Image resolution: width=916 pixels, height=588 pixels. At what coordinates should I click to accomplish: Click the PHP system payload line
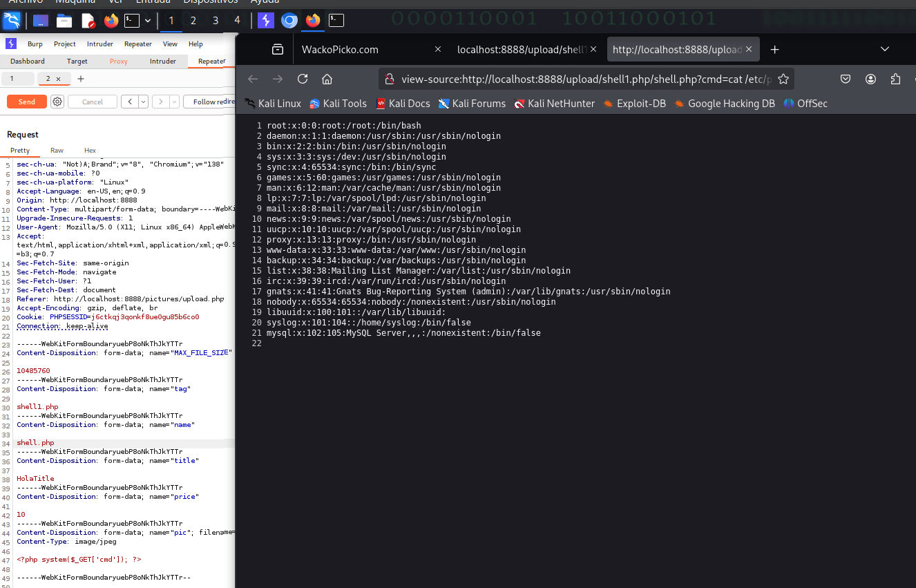click(79, 560)
